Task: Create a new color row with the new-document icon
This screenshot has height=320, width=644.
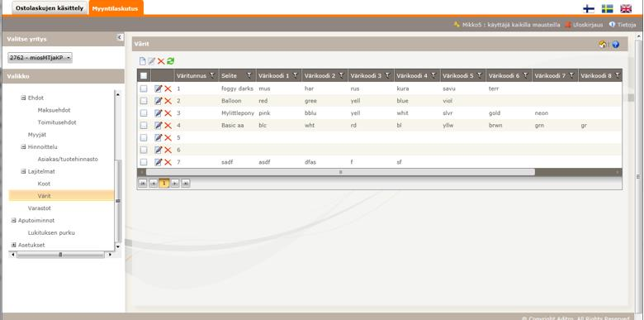Action: [x=143, y=61]
